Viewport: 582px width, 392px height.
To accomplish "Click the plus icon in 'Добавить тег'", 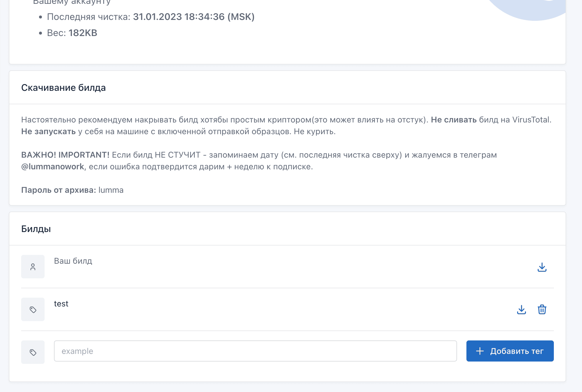I will point(480,351).
